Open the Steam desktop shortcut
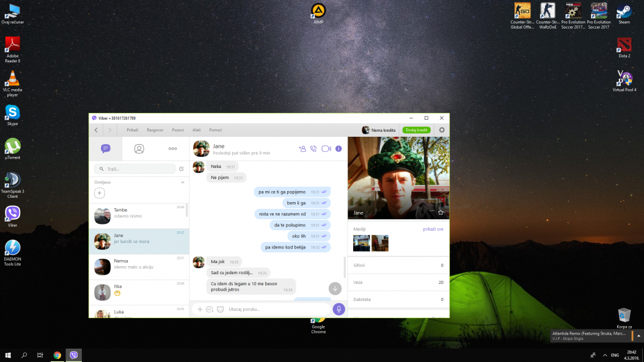Image resolution: width=644 pixels, height=362 pixels. coord(624,13)
